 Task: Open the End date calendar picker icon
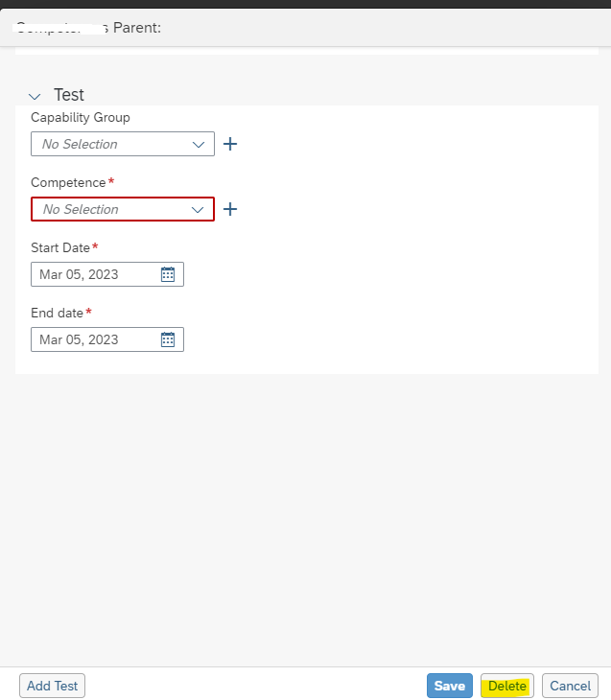[x=168, y=339]
